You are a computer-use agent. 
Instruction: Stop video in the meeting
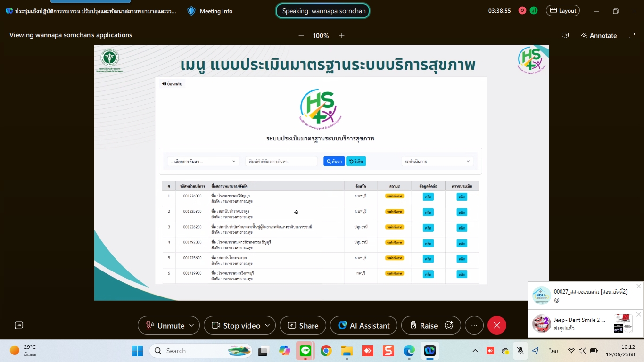tap(236, 325)
